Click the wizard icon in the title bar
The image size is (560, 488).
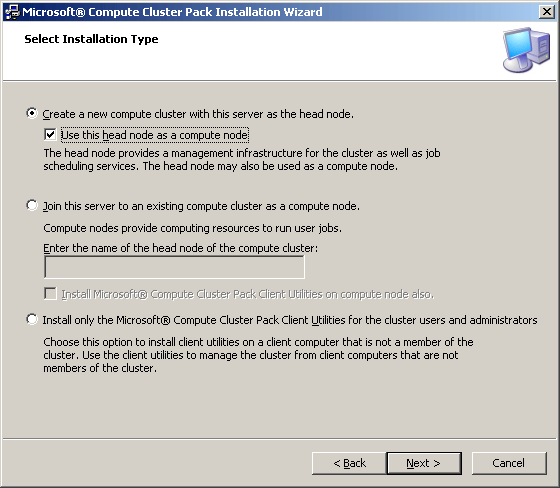pos(12,12)
